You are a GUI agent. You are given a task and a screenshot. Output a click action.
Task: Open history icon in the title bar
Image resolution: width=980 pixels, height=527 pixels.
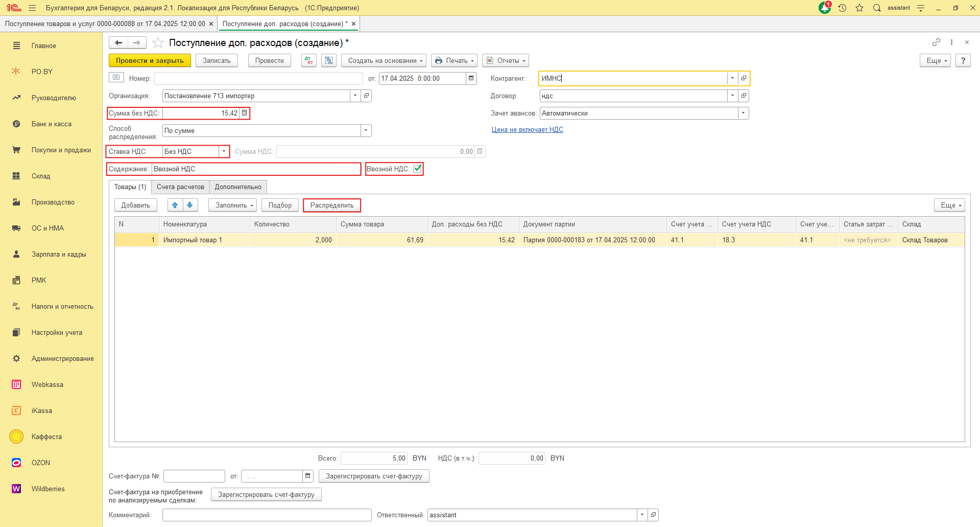(x=842, y=8)
